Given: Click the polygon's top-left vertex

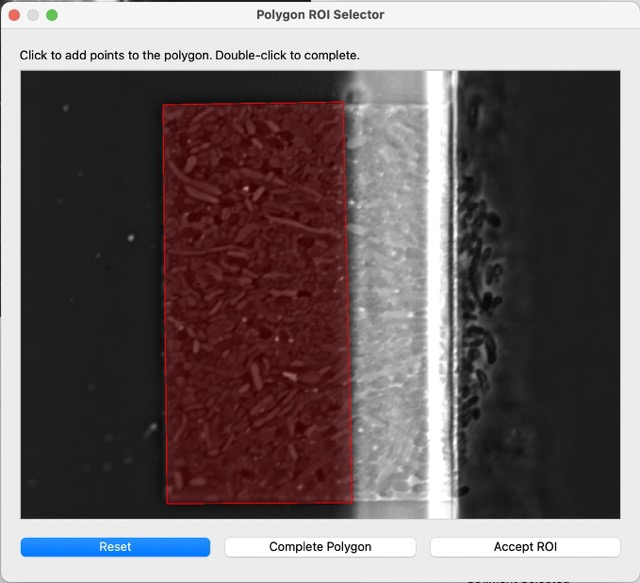Looking at the screenshot, I should click(163, 105).
